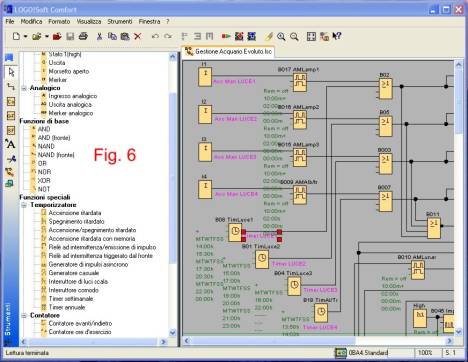468x362 pixels.
Task: Click the 100% zoom status field
Action: coord(425,353)
